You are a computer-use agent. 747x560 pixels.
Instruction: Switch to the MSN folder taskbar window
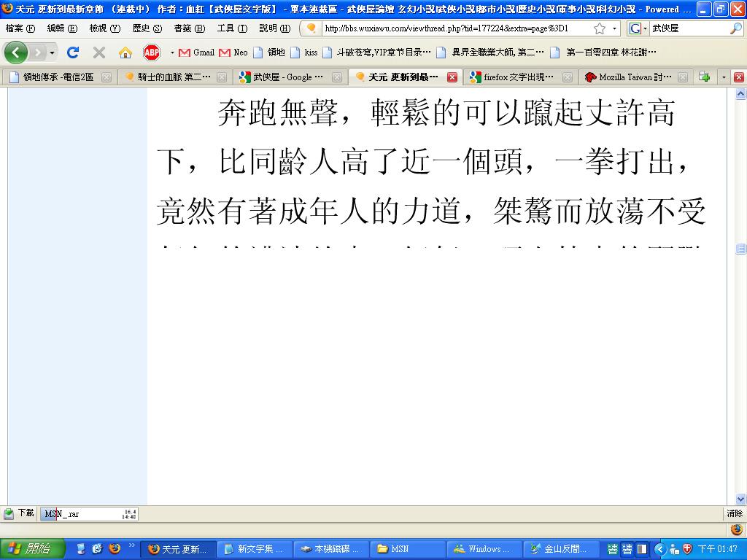click(x=407, y=549)
